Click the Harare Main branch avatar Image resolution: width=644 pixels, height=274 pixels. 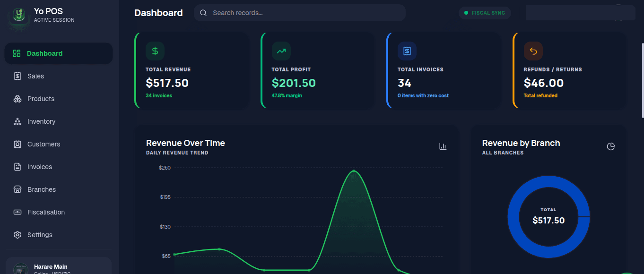click(x=21, y=269)
